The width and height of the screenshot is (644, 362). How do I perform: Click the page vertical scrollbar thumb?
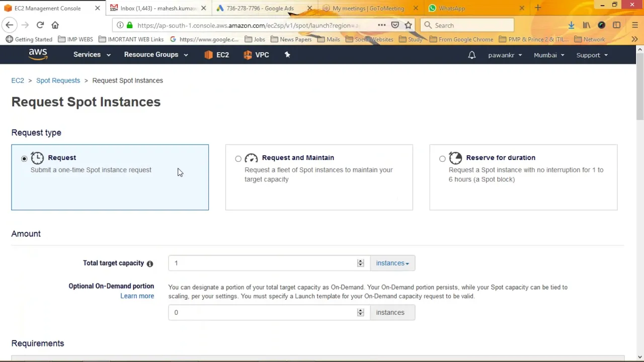[639, 87]
